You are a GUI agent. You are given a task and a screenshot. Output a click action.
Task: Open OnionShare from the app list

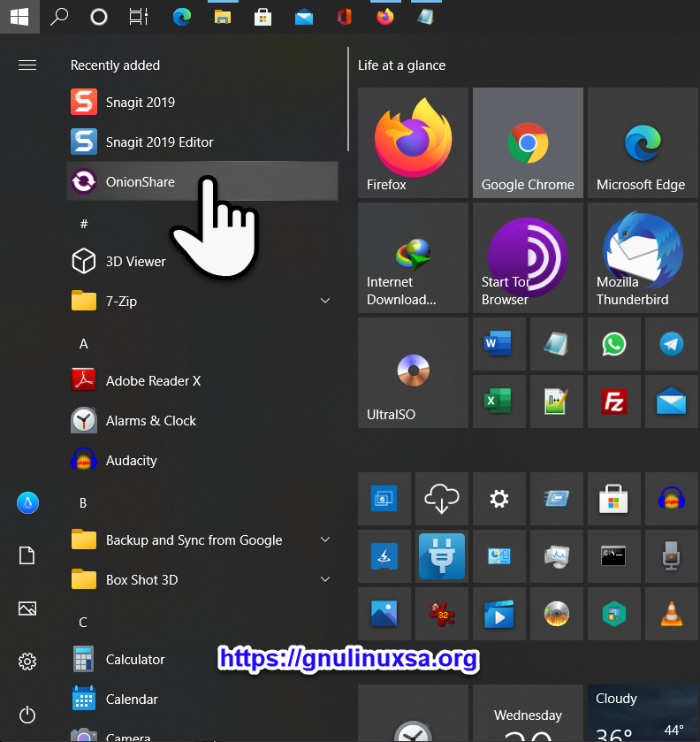tap(202, 181)
